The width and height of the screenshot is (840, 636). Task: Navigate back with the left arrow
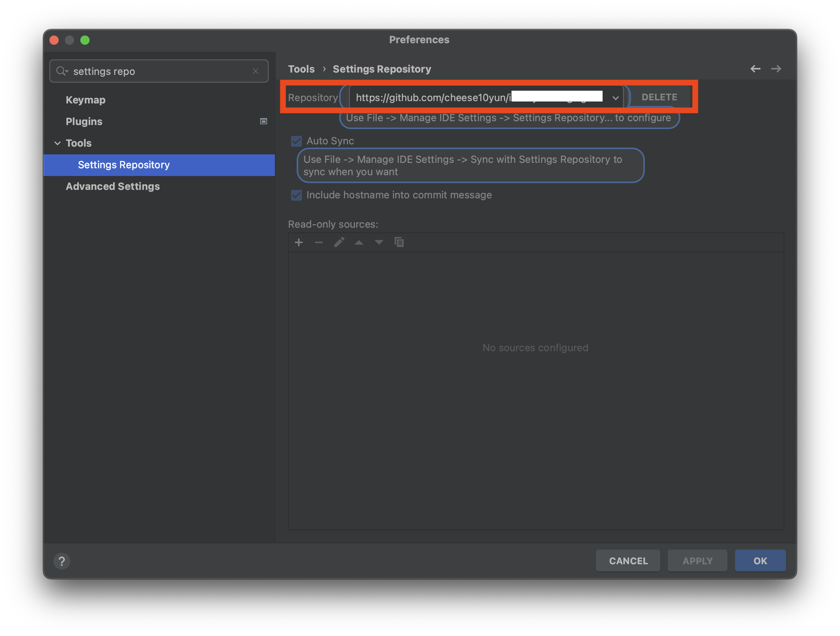point(755,69)
